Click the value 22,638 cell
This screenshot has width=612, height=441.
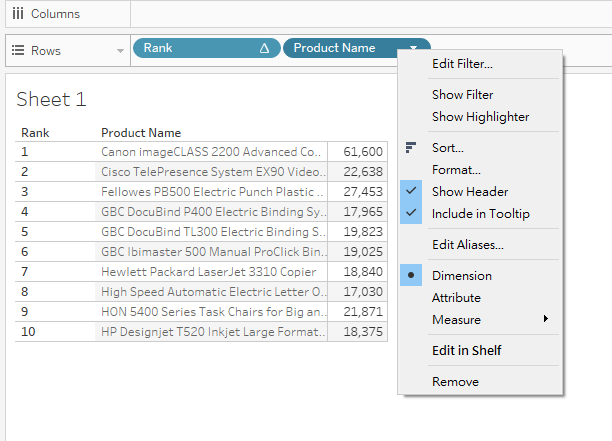click(x=358, y=172)
